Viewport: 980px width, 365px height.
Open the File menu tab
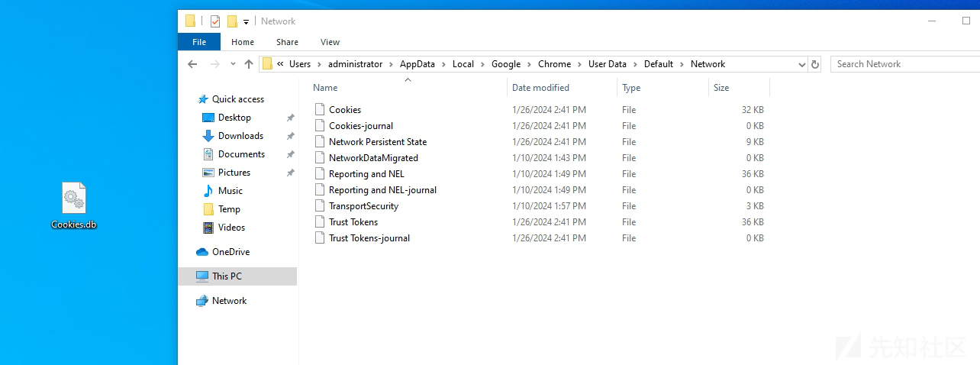199,42
